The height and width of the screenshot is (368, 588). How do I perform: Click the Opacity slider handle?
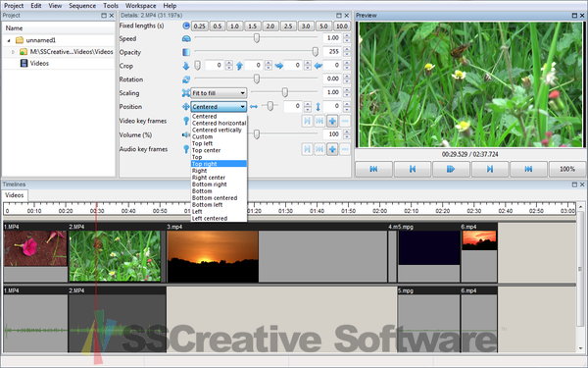(x=315, y=51)
